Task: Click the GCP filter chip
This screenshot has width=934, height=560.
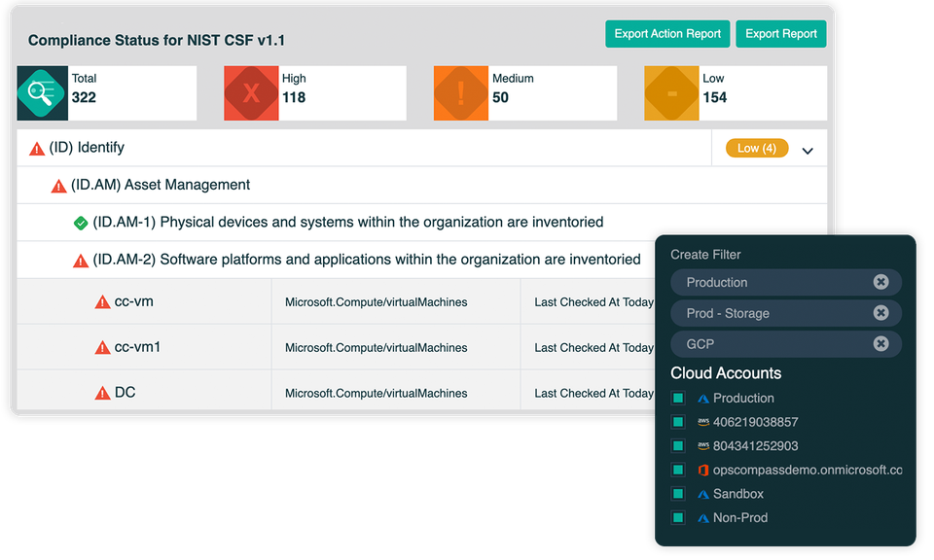Action: (786, 344)
